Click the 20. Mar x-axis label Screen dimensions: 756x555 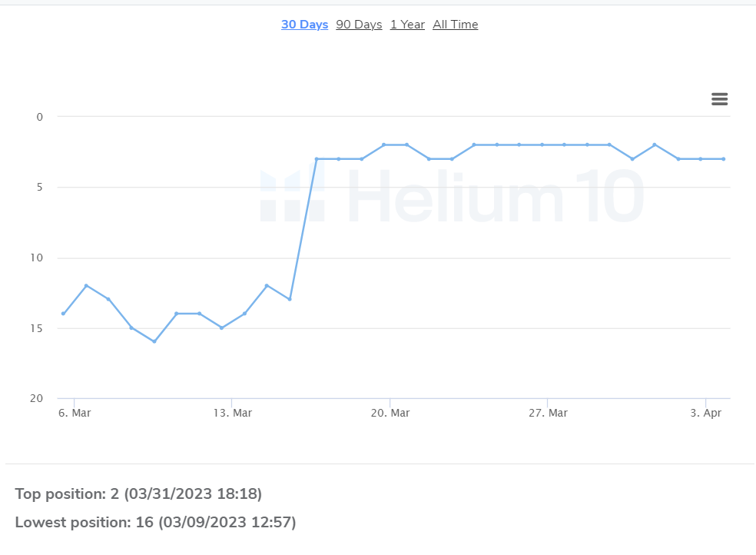390,413
